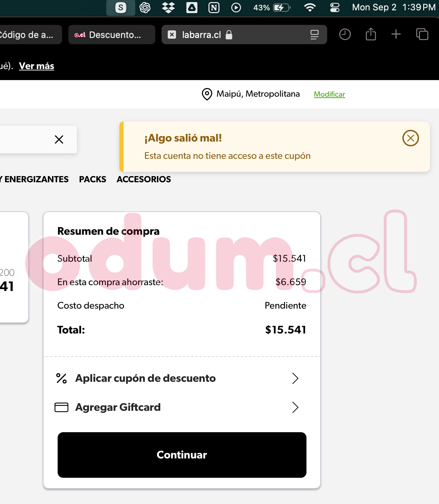439x504 pixels.
Task: Dismiss the '¡Algo salió mal!' error alert
Action: pos(410,138)
